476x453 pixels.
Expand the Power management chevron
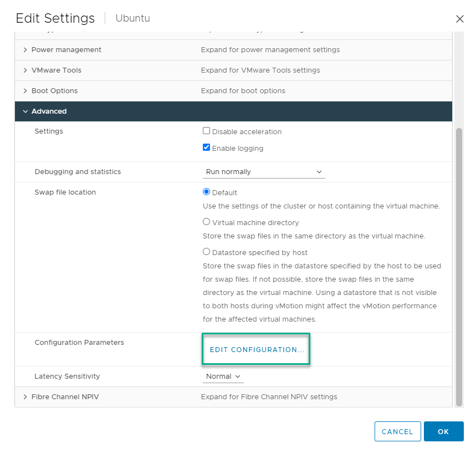point(25,50)
